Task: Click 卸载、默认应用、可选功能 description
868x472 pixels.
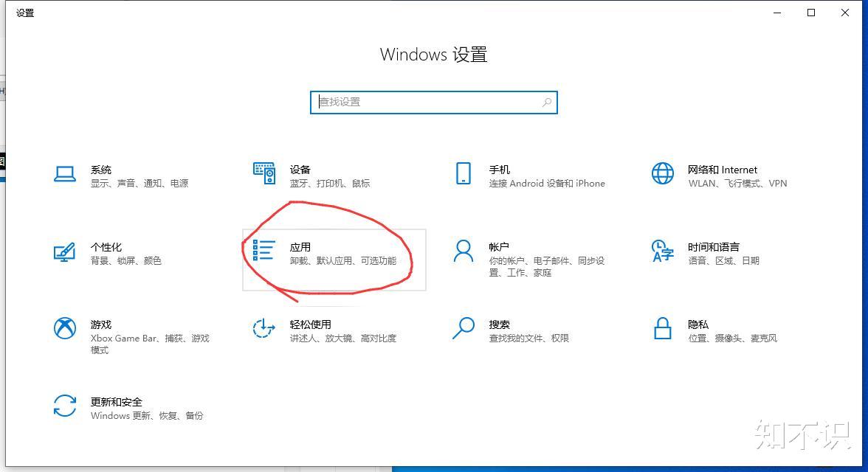Action: 343,260
